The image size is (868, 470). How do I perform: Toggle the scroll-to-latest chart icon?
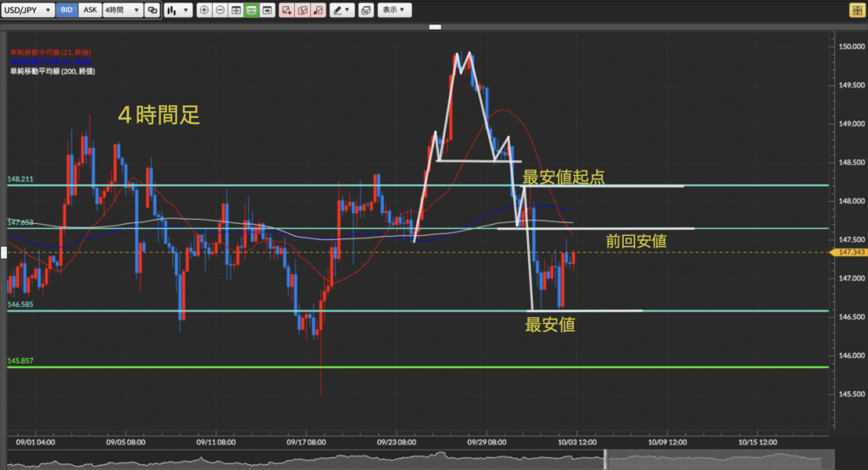(x=267, y=10)
